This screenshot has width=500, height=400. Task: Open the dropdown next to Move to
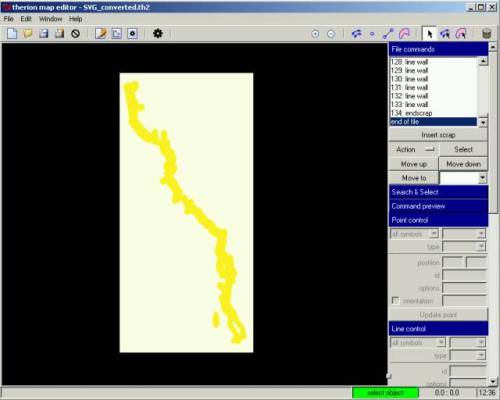(x=482, y=178)
